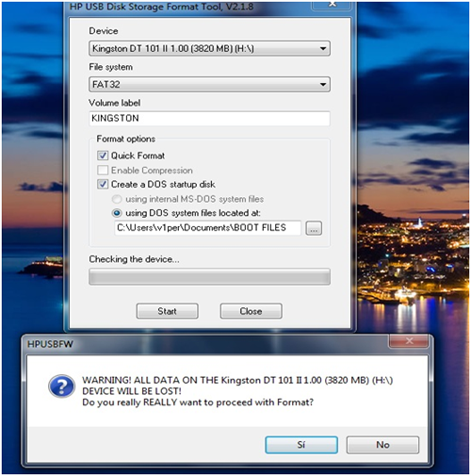Click the KINGSTON volume label field
471x476 pixels.
[x=209, y=119]
